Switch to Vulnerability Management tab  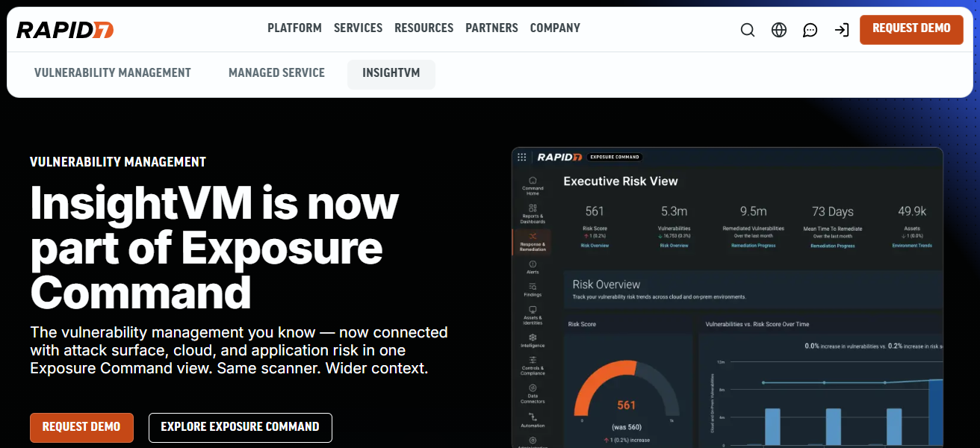click(113, 73)
